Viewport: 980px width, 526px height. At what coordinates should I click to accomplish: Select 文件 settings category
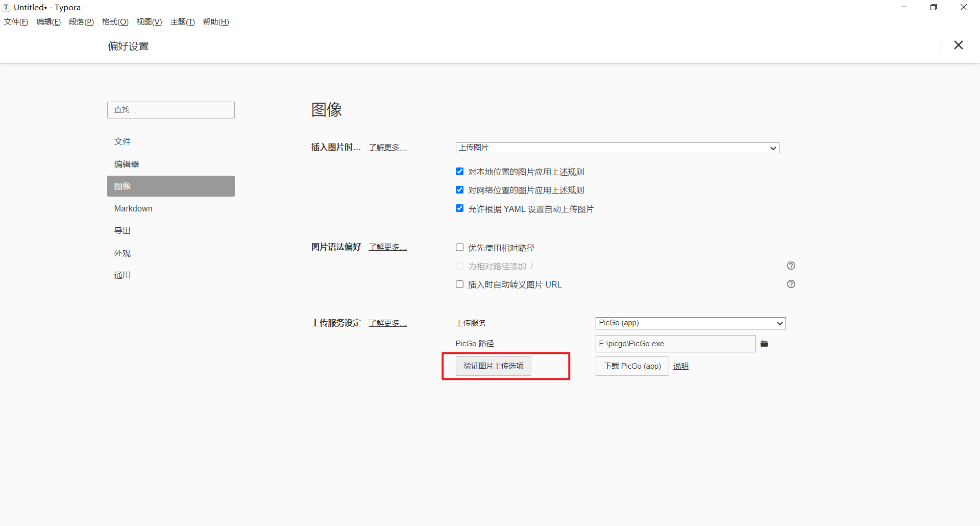point(171,141)
